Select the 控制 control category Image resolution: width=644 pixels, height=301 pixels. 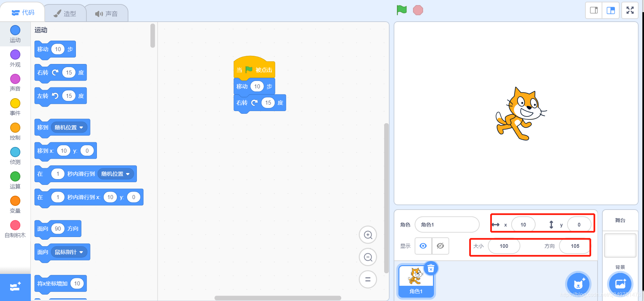[15, 132]
